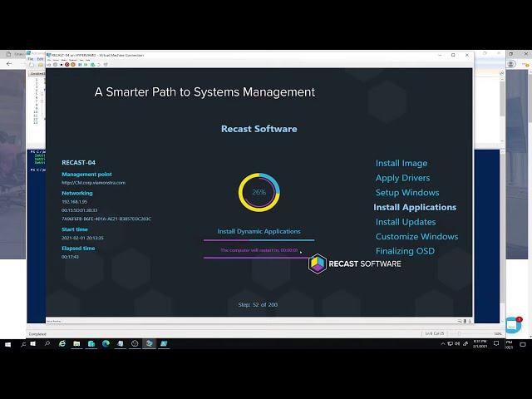
Task: Open Media menu in VM Connection window
Action: [x=64, y=60]
